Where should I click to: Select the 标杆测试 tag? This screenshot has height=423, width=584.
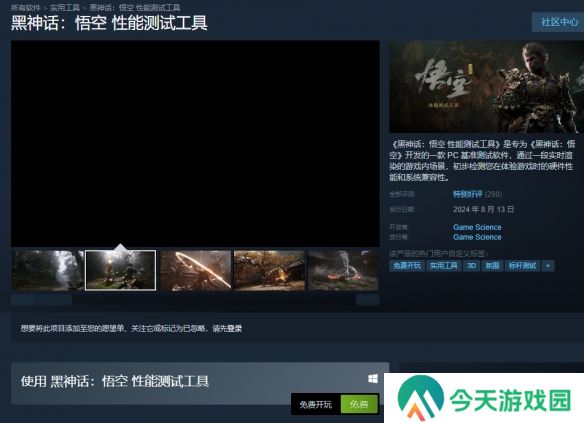point(522,266)
